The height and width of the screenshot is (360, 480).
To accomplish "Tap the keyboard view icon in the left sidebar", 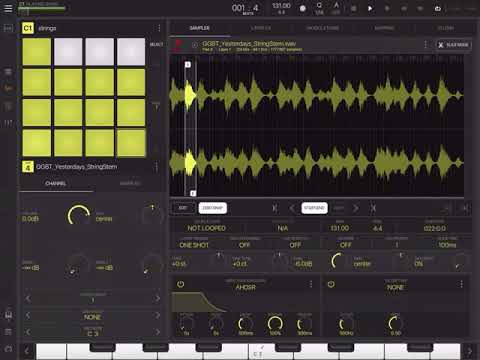I will point(8,315).
